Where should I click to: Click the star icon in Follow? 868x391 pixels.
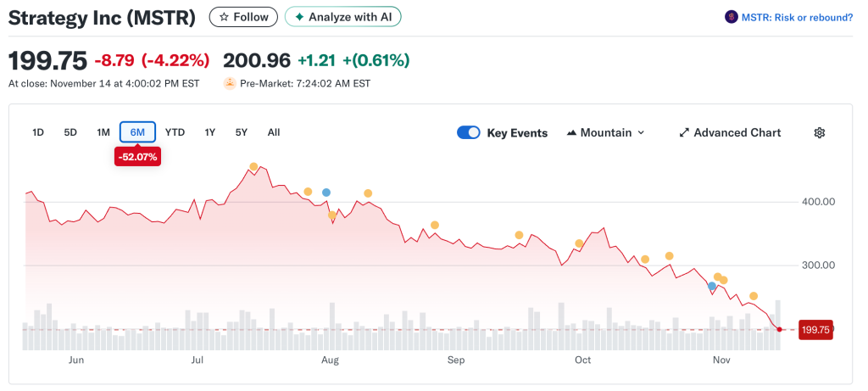[224, 17]
